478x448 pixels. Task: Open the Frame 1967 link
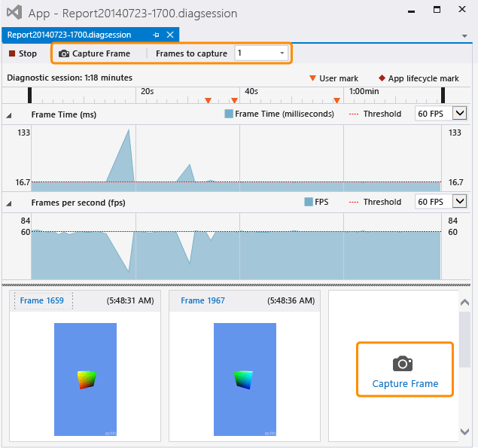[x=203, y=300]
